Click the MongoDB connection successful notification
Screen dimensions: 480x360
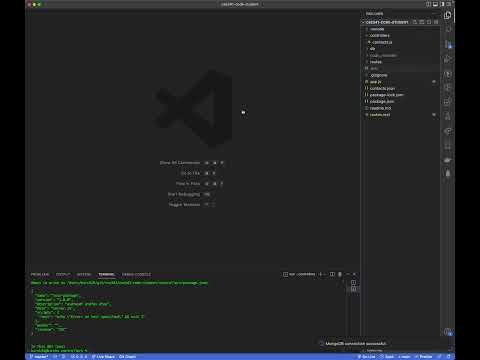pos(355,343)
